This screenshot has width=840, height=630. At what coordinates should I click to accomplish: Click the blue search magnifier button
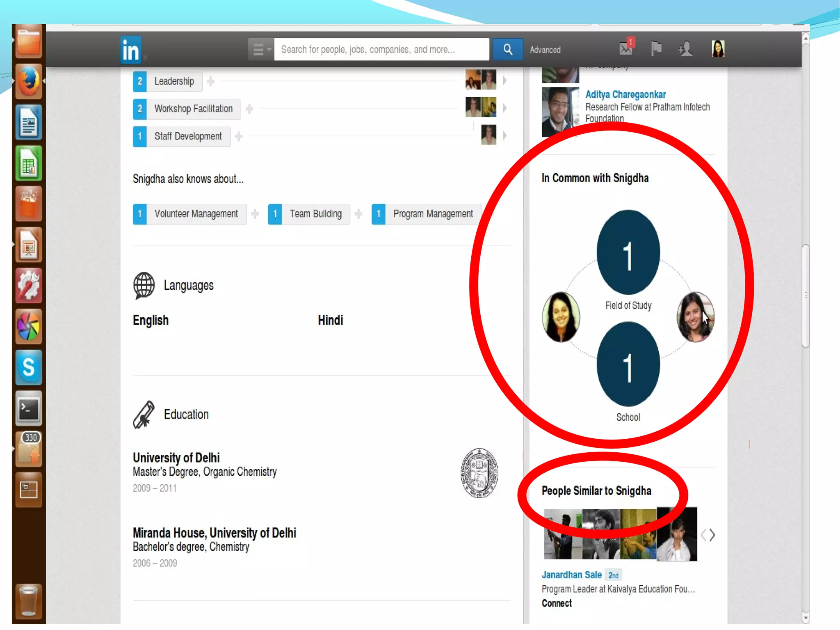point(507,50)
